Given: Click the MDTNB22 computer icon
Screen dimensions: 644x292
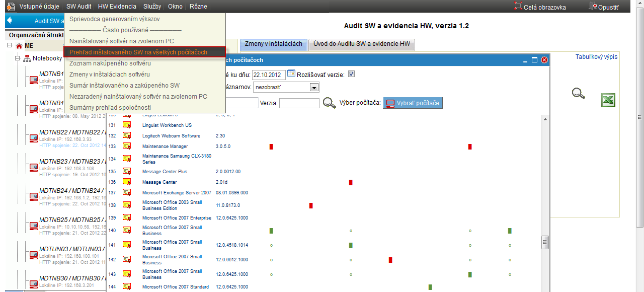Looking at the screenshot, I should click(x=34, y=138).
